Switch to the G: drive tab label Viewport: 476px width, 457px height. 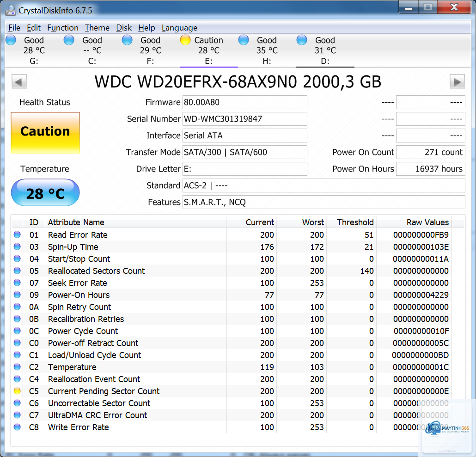pos(34,61)
